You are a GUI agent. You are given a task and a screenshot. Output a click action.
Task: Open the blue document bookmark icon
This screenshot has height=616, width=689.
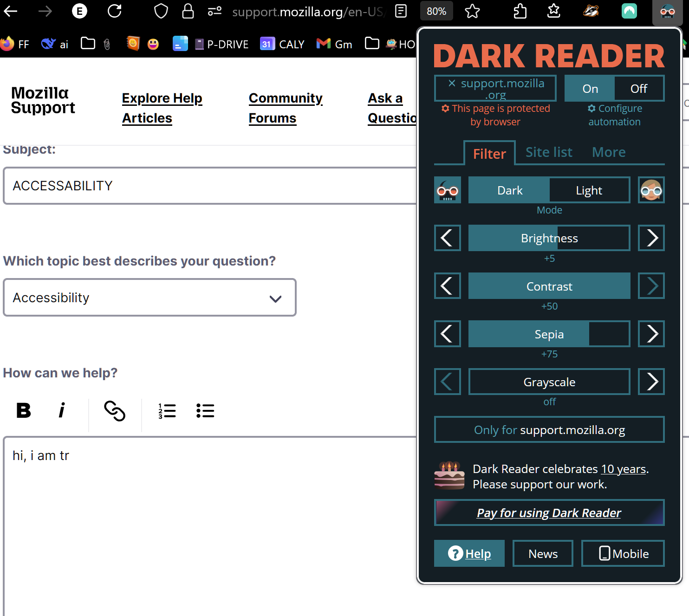180,44
